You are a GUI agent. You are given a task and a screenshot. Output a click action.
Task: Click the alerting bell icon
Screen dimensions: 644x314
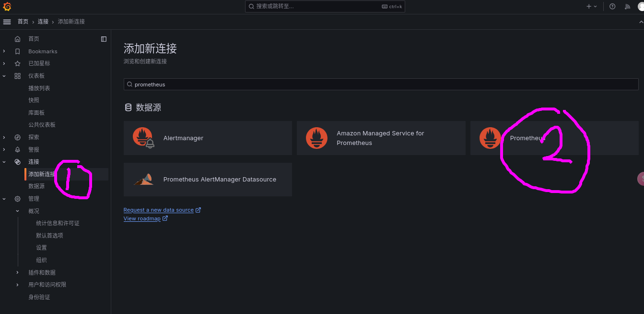pyautogui.click(x=18, y=149)
